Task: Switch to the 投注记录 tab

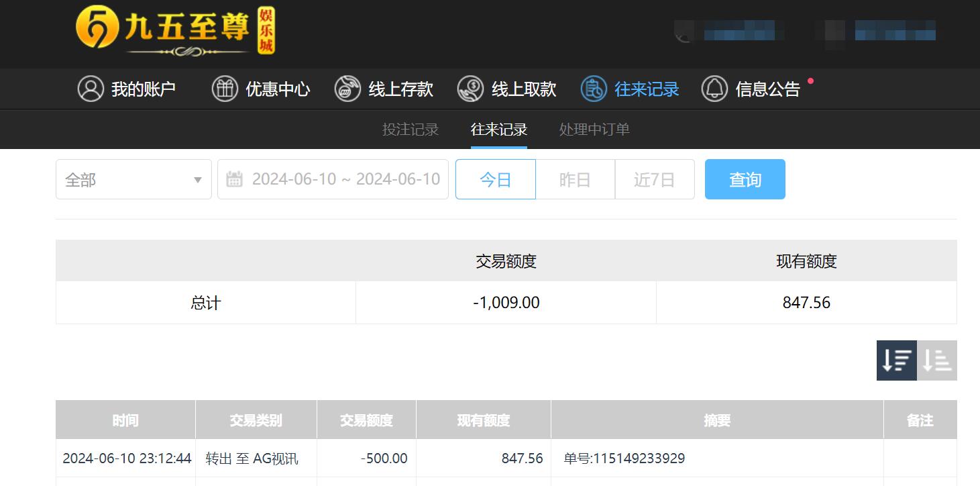Action: tap(410, 129)
